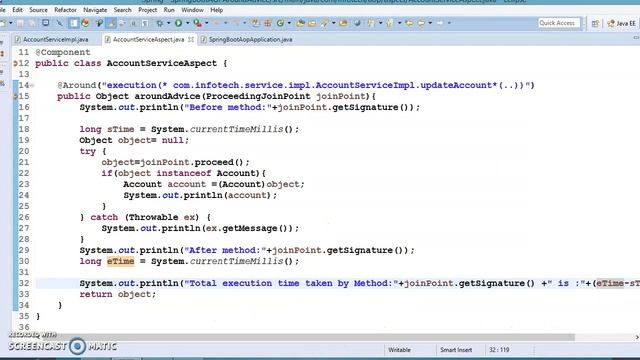Click the @Component annotation on line 11
640x360 pixels.
[63, 52]
